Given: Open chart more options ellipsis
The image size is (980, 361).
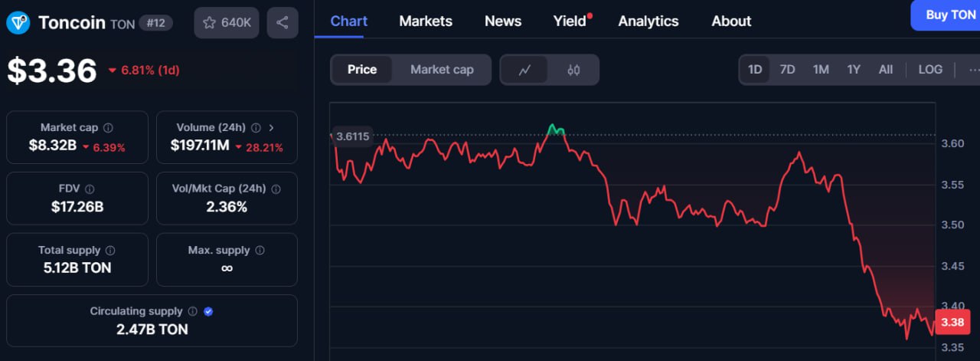Looking at the screenshot, I should point(973,70).
